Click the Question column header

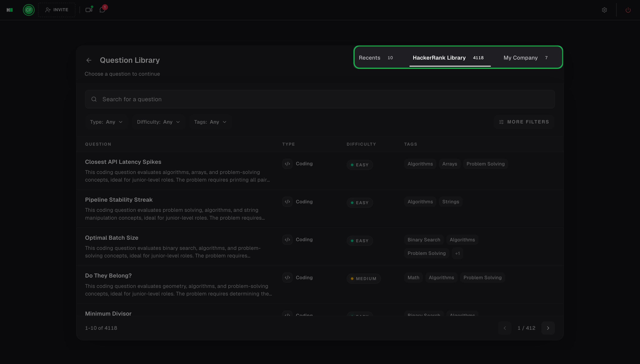coord(98,144)
